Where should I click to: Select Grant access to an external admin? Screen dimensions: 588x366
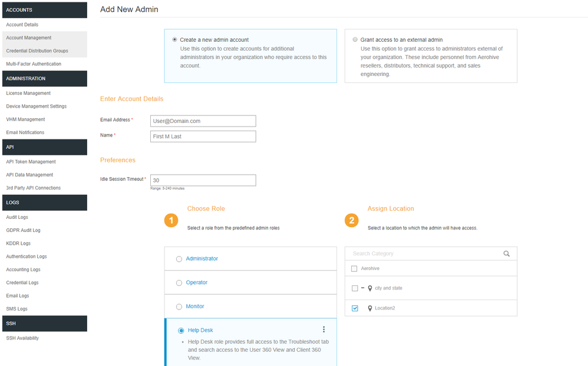click(x=355, y=40)
